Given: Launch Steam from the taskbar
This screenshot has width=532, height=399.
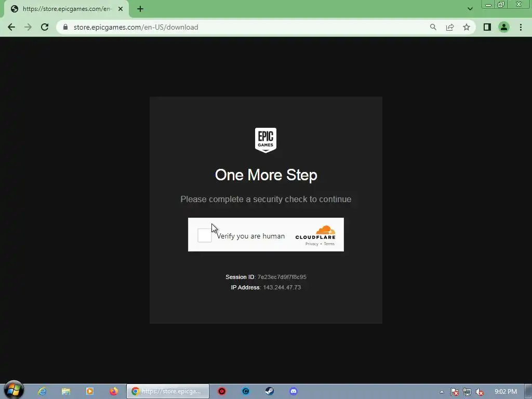Looking at the screenshot, I should click(270, 391).
